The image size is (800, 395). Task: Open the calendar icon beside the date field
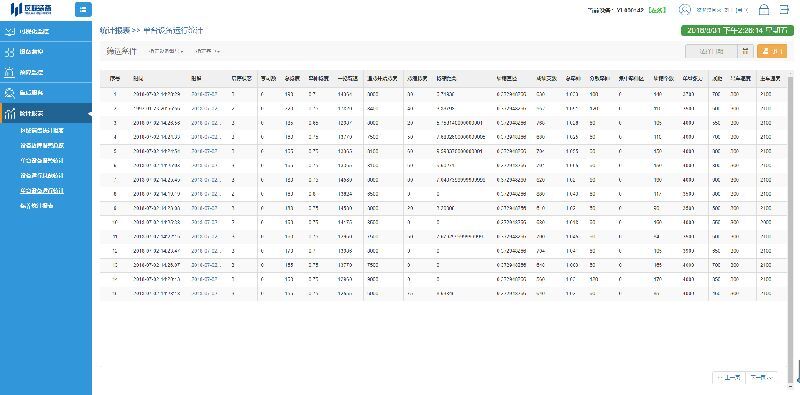[x=746, y=51]
